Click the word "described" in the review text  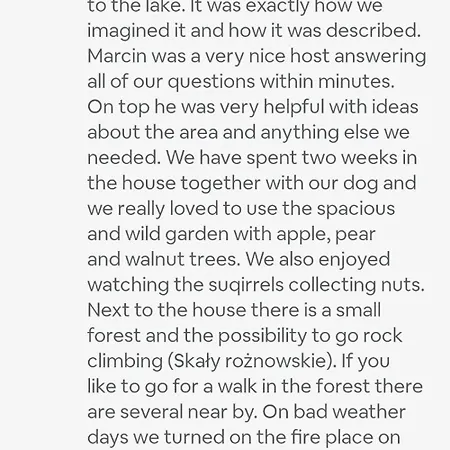[373, 30]
